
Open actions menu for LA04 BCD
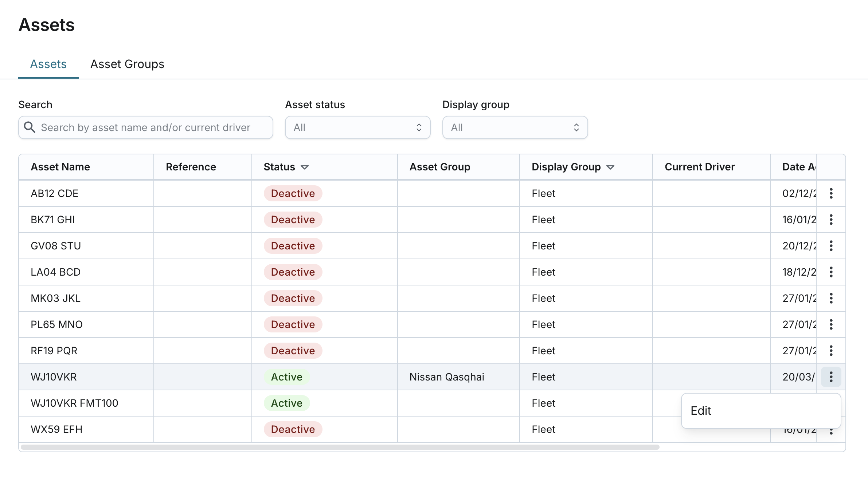pyautogui.click(x=831, y=272)
